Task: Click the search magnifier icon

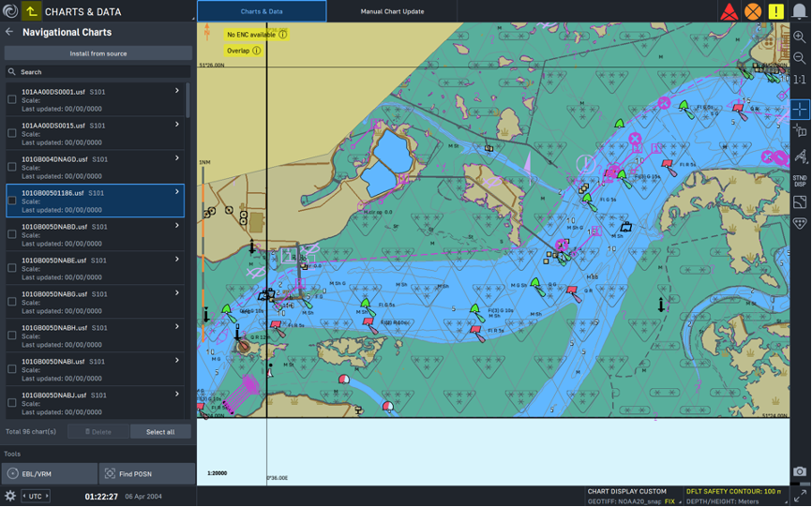Action: pyautogui.click(x=12, y=72)
